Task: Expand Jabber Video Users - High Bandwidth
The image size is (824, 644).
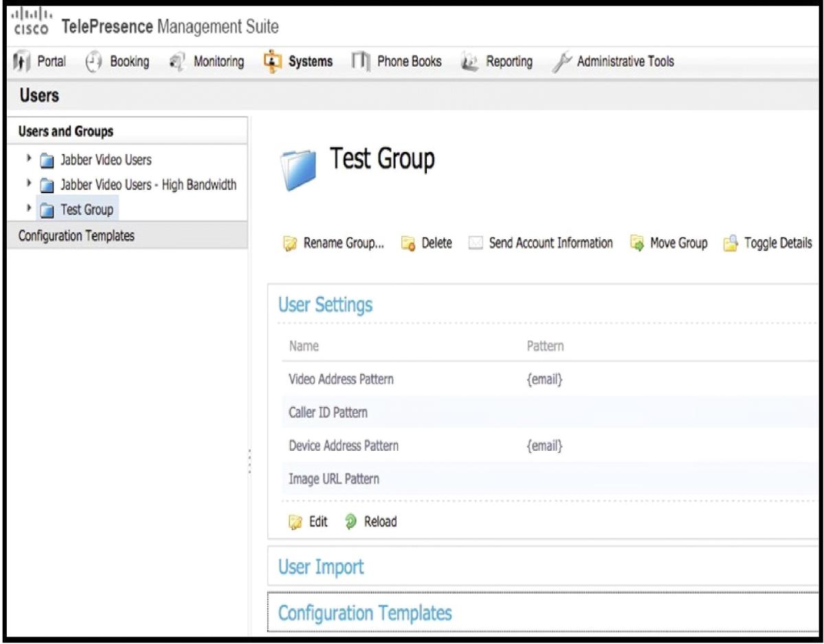Action: coord(29,184)
